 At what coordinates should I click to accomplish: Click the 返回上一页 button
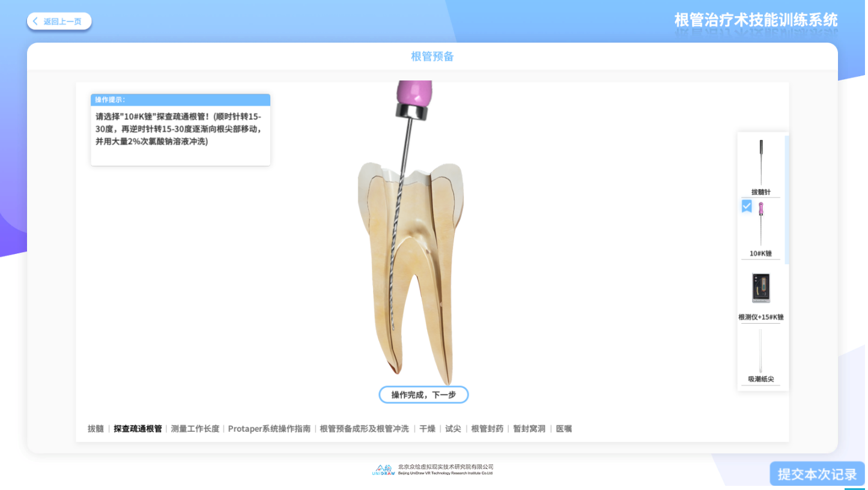[59, 21]
